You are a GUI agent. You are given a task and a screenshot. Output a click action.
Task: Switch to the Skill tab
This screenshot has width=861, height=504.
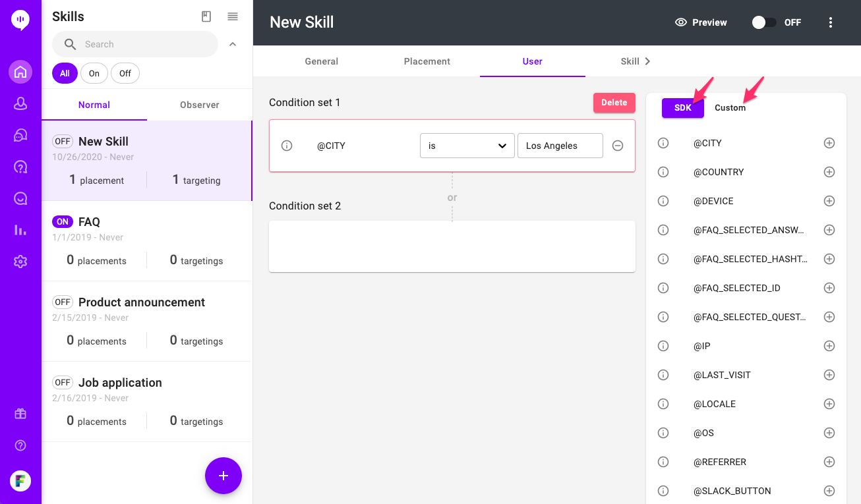point(630,61)
